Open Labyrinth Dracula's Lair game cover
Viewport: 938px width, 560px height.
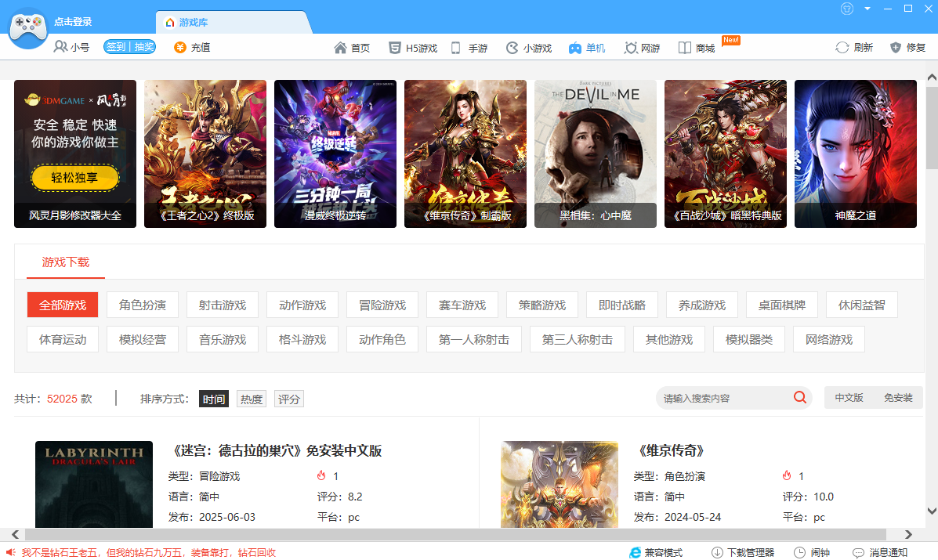coord(94,484)
